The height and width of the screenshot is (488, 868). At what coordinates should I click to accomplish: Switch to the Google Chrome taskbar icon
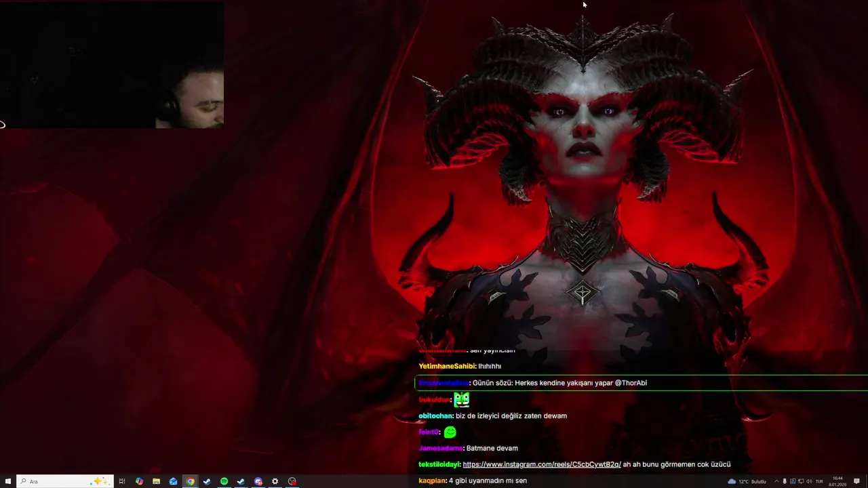point(191,481)
